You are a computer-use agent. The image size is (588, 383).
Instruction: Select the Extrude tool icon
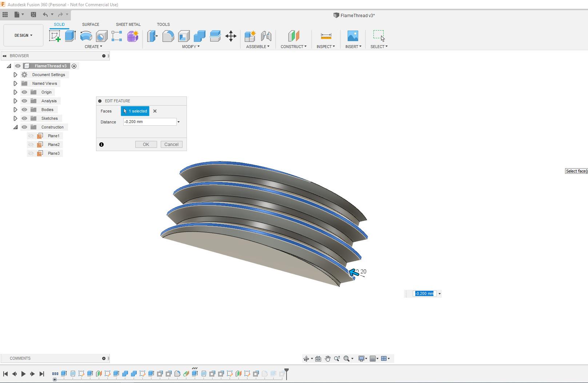click(x=70, y=36)
